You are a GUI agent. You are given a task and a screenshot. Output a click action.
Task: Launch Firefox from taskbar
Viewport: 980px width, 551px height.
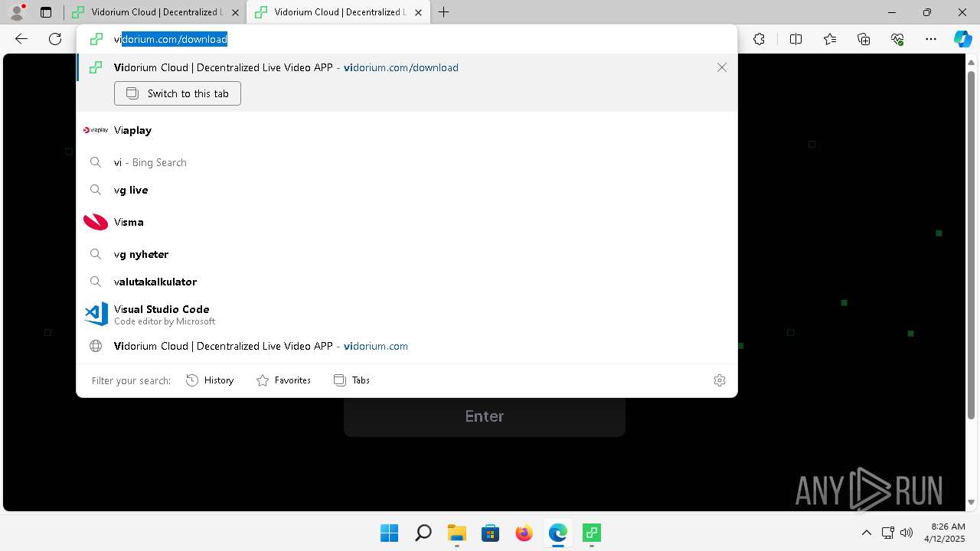pos(524,533)
